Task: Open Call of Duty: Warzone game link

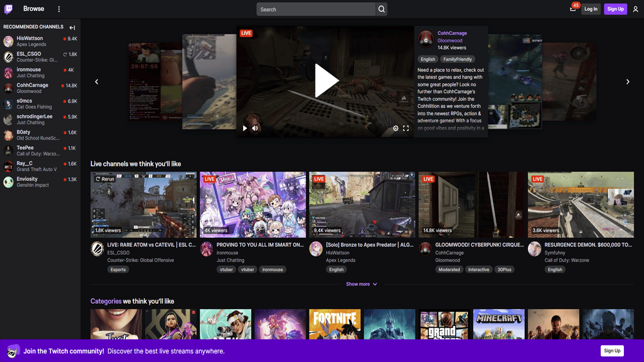Action: click(567, 260)
